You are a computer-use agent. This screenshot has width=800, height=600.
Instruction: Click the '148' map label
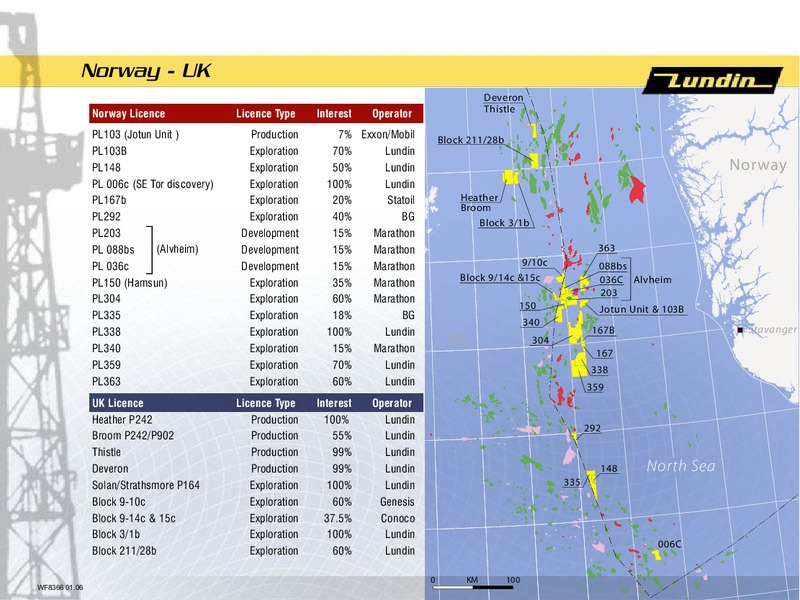click(609, 468)
